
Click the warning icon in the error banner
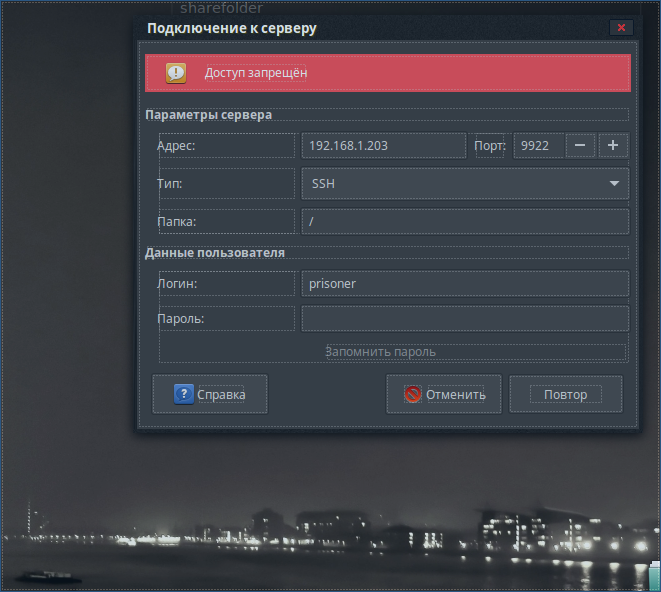(175, 73)
